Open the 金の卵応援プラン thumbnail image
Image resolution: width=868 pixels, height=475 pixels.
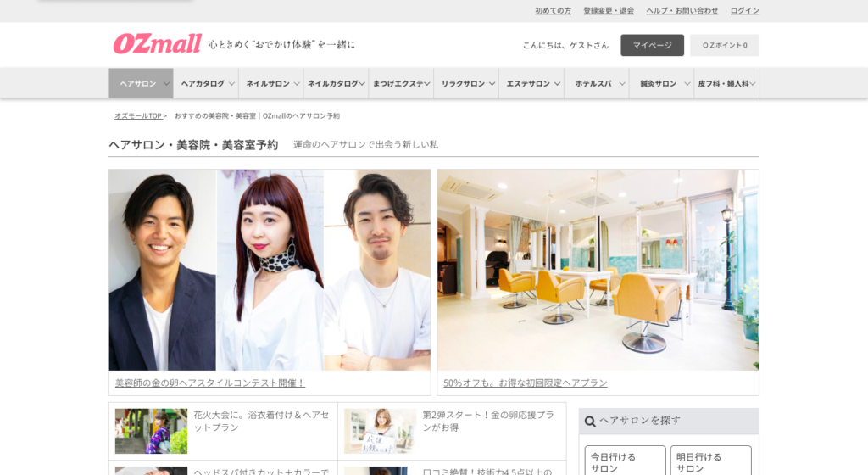point(381,431)
